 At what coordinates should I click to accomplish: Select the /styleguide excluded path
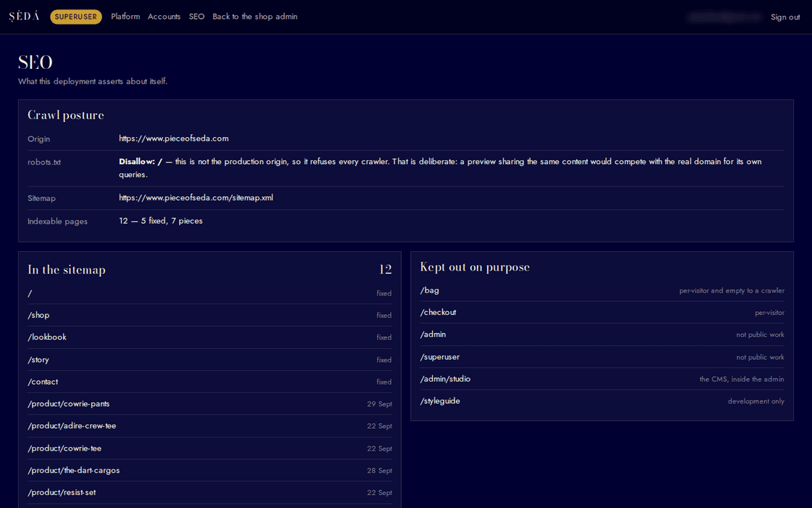(439, 401)
